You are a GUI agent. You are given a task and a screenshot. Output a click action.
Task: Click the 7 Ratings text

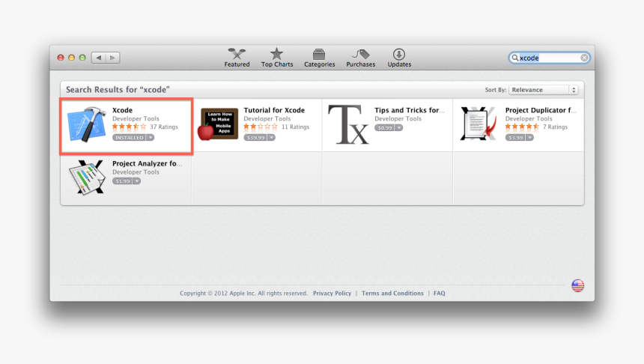[556, 127]
